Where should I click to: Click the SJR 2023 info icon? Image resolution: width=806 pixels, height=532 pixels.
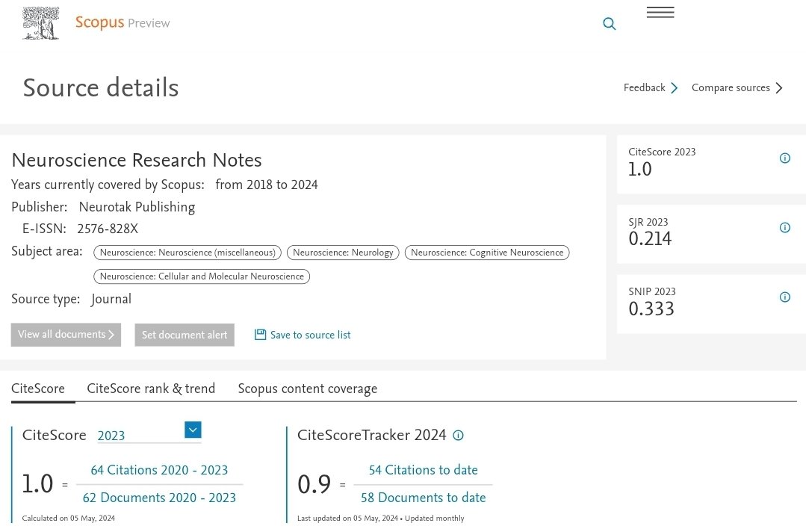pos(784,227)
